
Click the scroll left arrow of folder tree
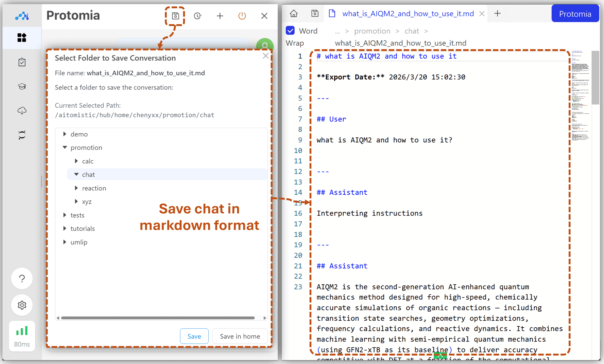click(x=58, y=318)
